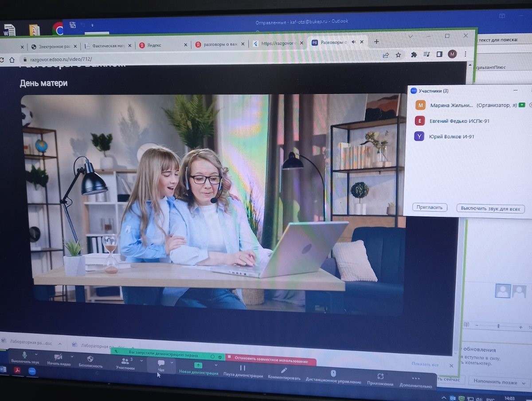Mute microphone with Выключить звук
The image size is (532, 401).
[x=25, y=358]
